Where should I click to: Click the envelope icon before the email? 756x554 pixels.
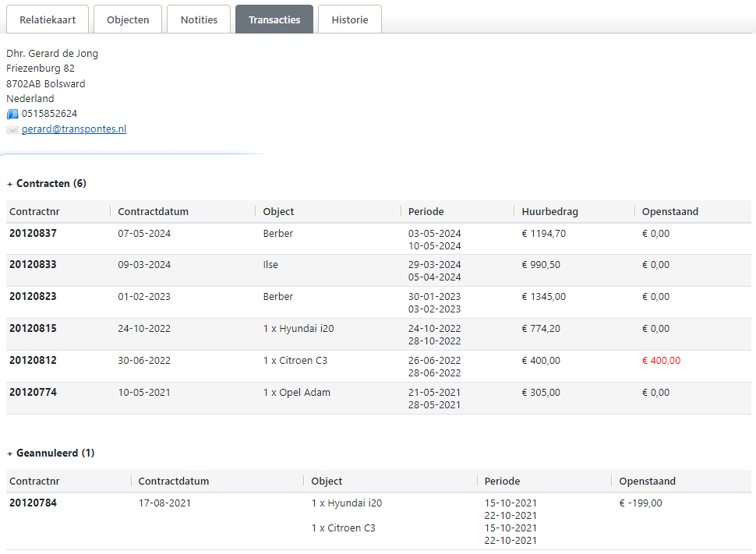click(12, 130)
